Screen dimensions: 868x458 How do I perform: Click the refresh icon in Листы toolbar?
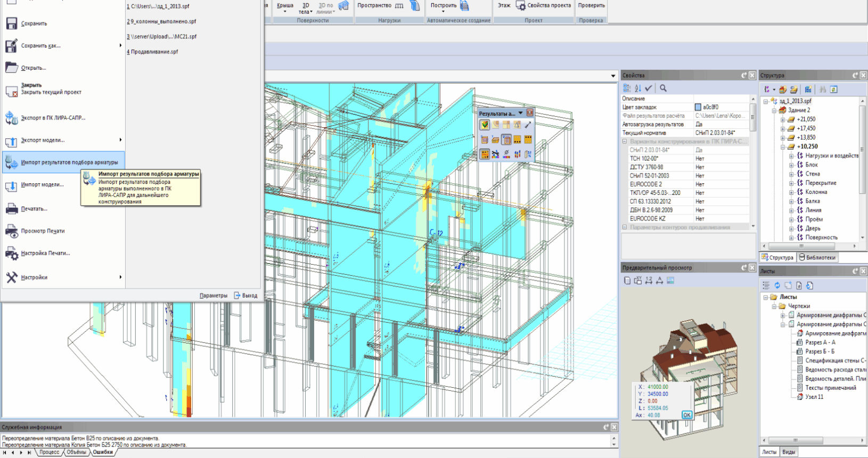(777, 285)
